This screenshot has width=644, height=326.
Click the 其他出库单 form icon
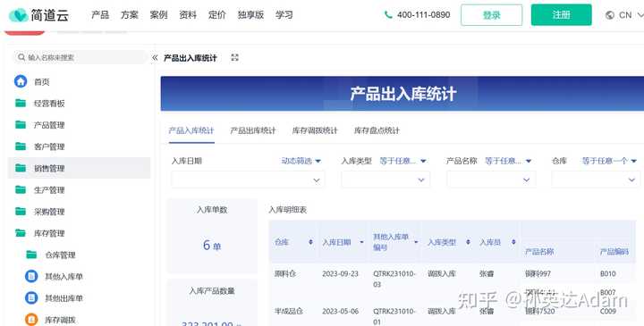[x=31, y=297]
